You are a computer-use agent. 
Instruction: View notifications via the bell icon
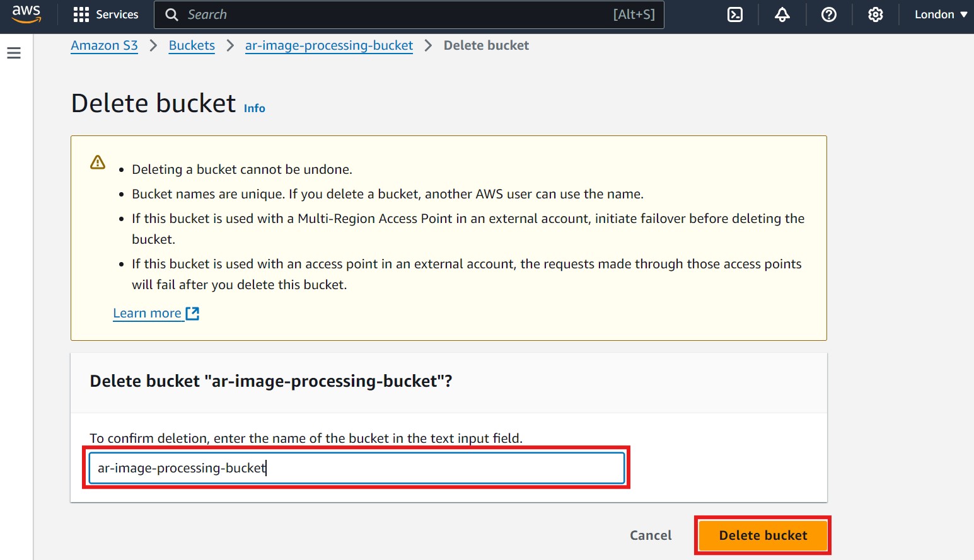tap(782, 14)
